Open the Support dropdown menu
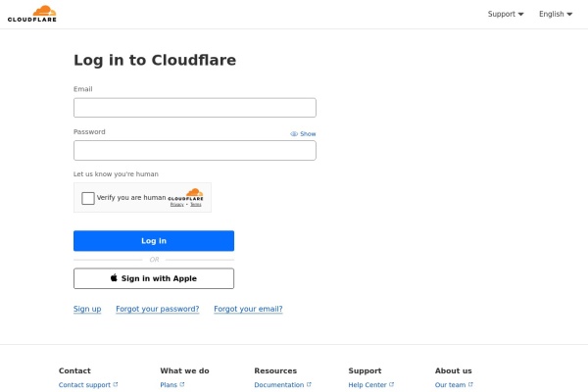 [x=506, y=14]
